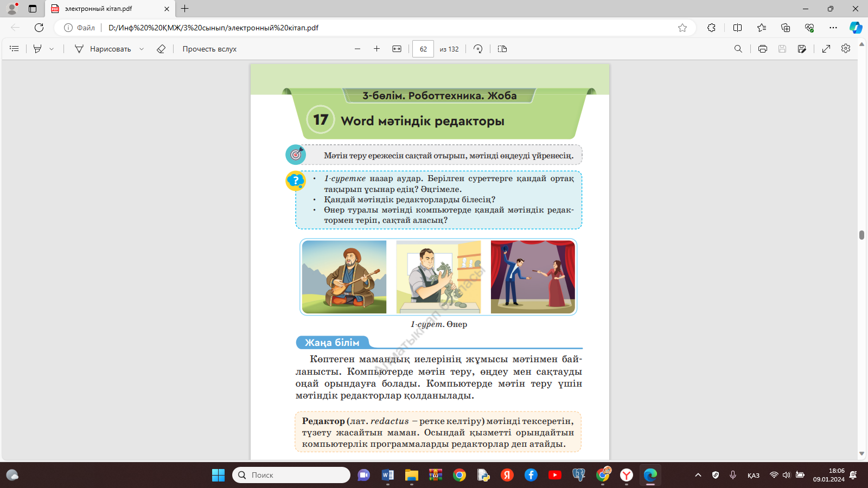Activate the Нарисовать draw tool

(x=103, y=49)
